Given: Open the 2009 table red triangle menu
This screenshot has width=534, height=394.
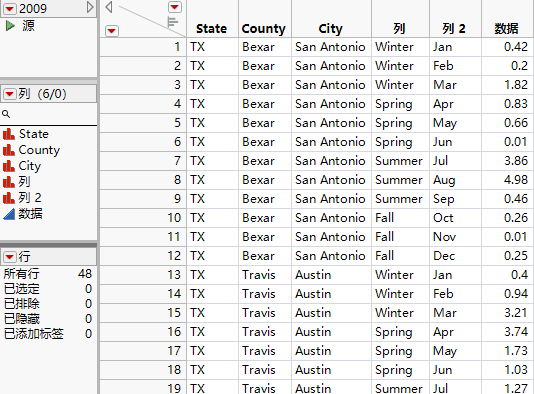Looking at the screenshot, I should pyautogui.click(x=10, y=9).
